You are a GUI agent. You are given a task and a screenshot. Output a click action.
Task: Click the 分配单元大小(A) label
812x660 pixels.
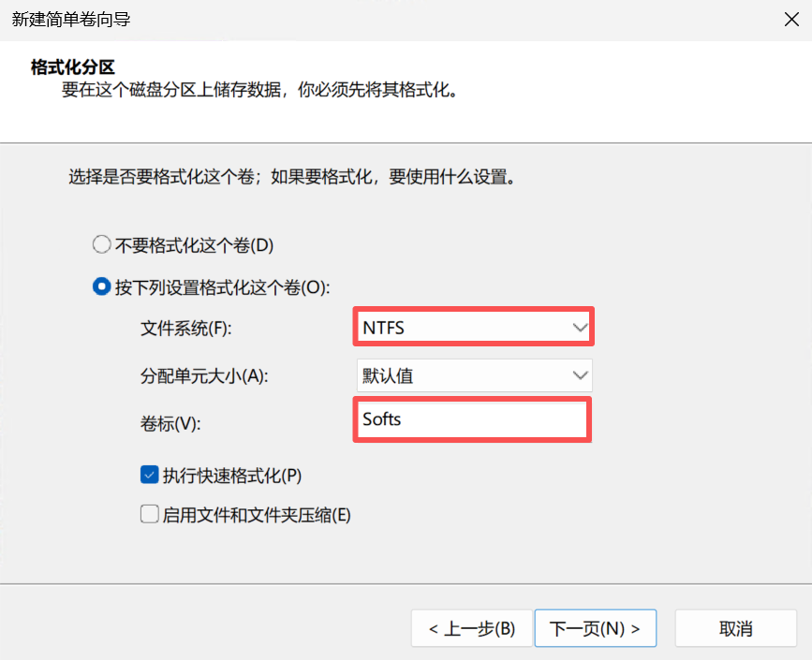(203, 376)
